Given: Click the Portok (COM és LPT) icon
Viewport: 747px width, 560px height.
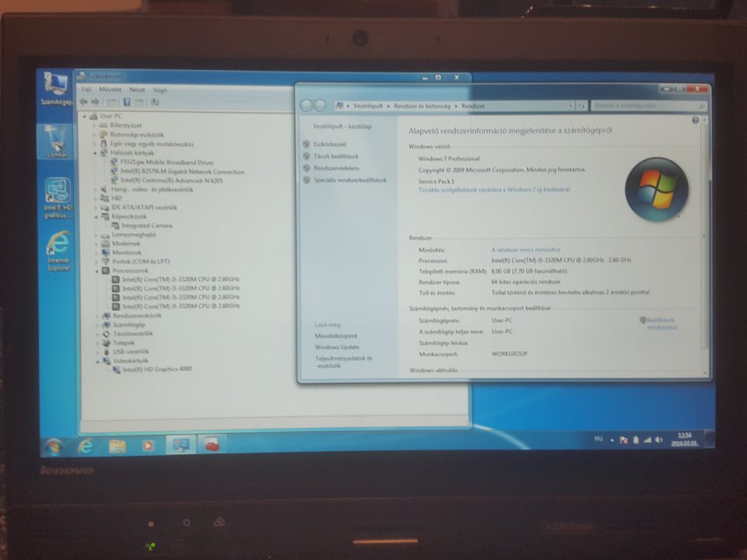Looking at the screenshot, I should 105,261.
